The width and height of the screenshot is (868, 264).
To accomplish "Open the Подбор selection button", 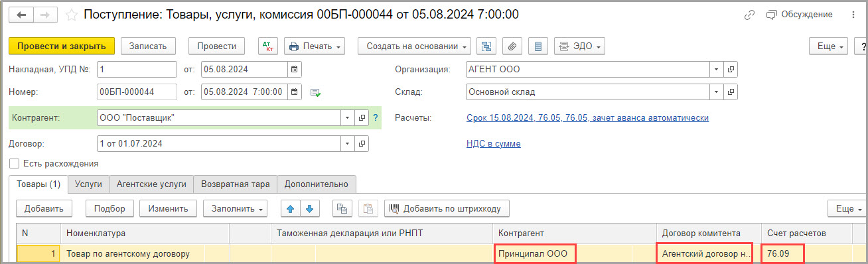I will (x=109, y=208).
